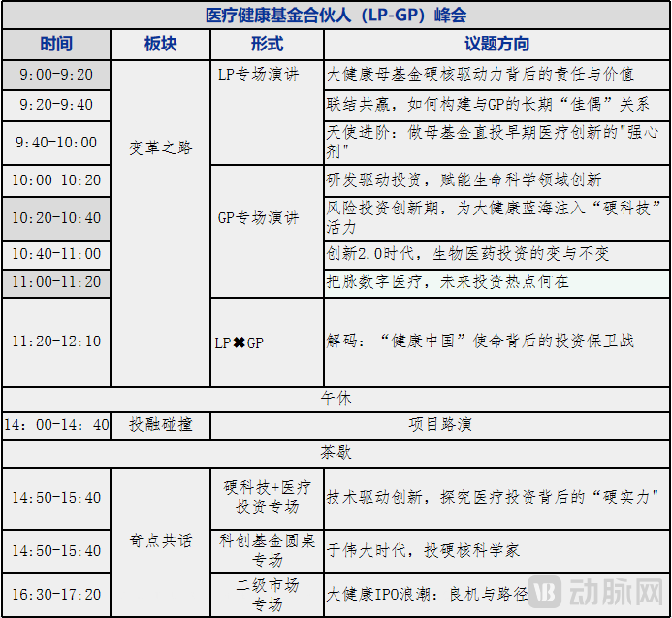Click the 科创基金圆桌专场 cell
The image size is (672, 618).
click(267, 550)
